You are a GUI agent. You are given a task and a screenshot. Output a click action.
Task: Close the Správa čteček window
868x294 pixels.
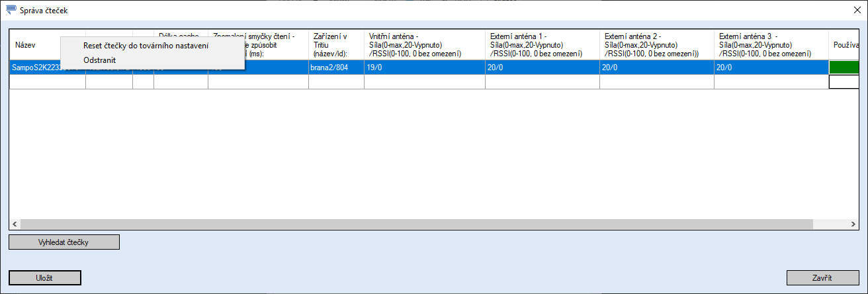coord(857,11)
